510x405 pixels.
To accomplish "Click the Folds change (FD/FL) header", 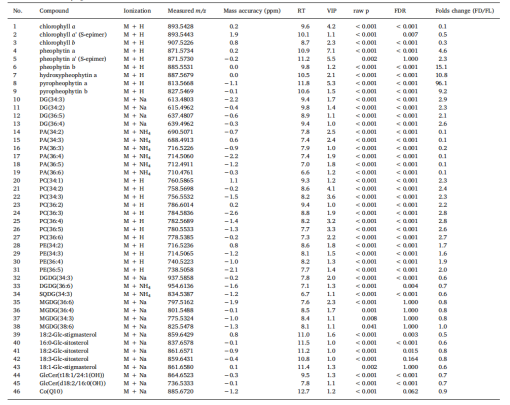I will 465,11.
